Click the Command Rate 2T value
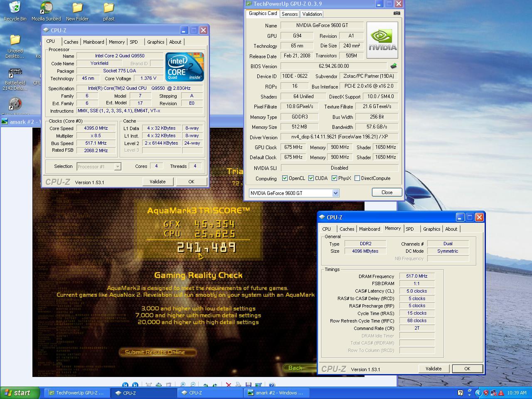 coord(417,328)
